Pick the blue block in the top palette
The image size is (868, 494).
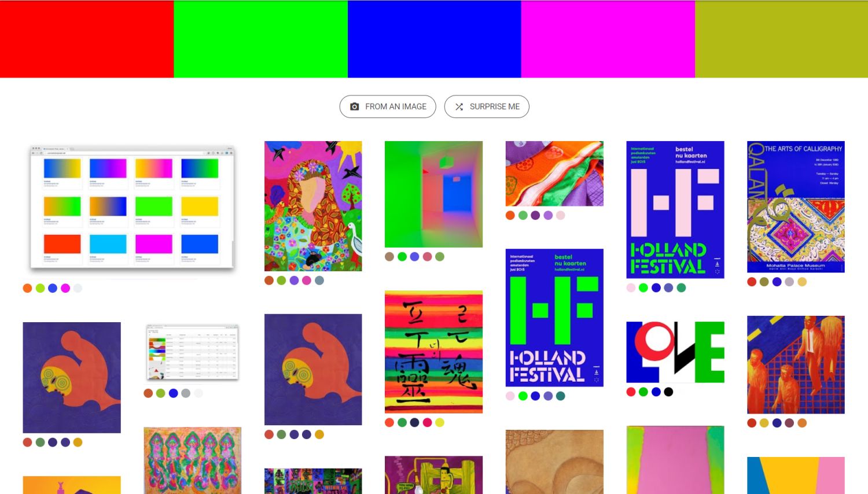pyautogui.click(x=434, y=39)
